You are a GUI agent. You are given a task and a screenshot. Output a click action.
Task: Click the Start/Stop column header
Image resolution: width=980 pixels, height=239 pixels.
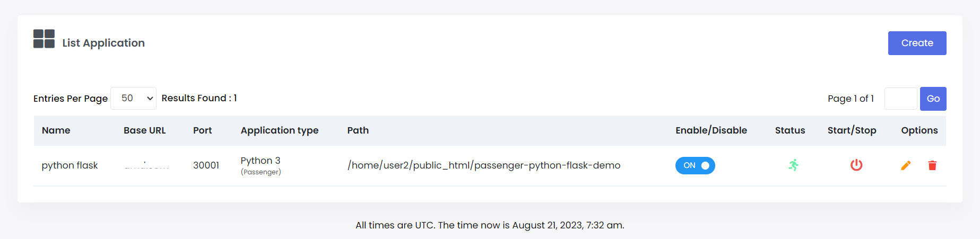click(x=852, y=130)
